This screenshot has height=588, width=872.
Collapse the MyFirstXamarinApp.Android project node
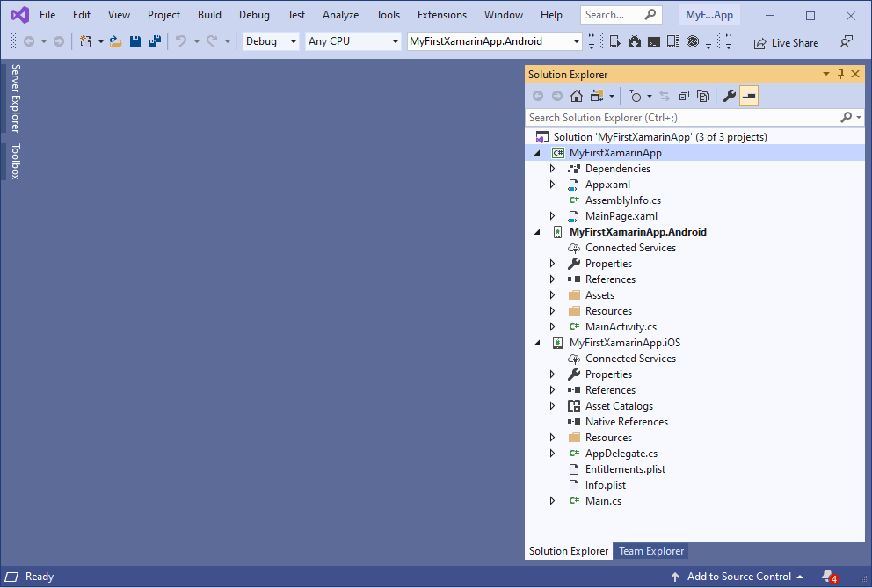click(x=538, y=232)
